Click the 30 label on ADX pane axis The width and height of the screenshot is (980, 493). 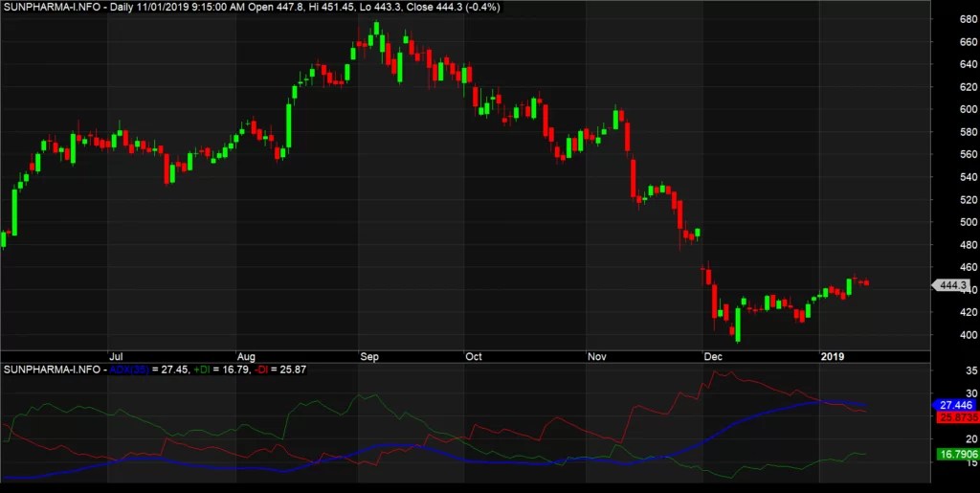(972, 393)
